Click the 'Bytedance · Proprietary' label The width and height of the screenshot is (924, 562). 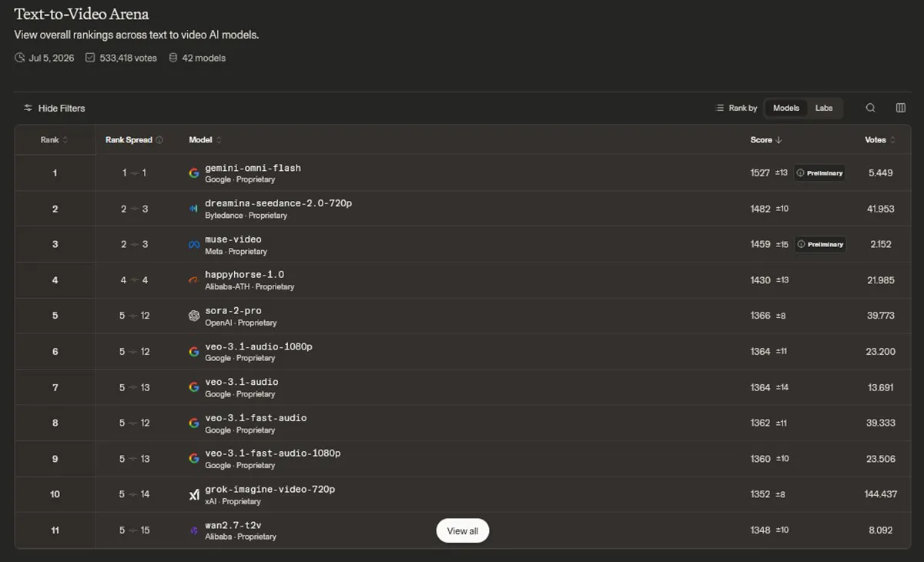pyautogui.click(x=246, y=216)
